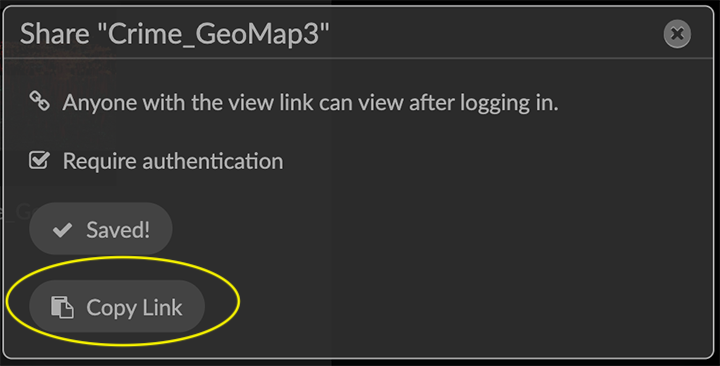Click the chain link icon

tap(39, 101)
